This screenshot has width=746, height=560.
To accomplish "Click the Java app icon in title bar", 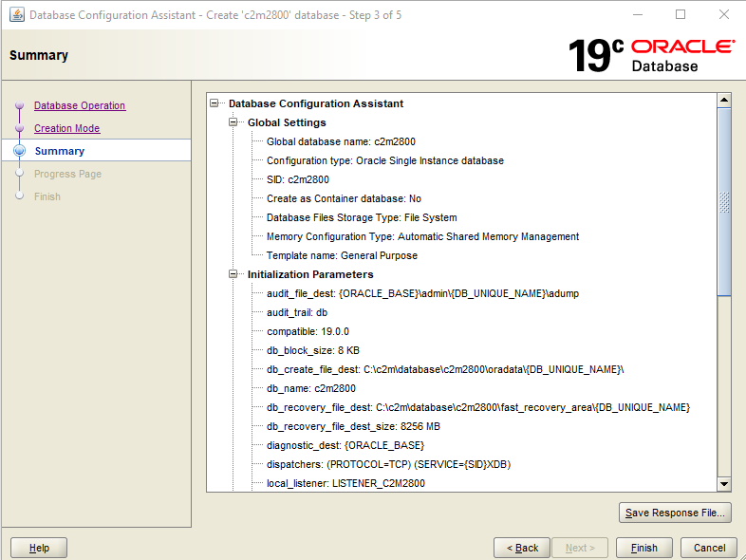I will tap(17, 15).
